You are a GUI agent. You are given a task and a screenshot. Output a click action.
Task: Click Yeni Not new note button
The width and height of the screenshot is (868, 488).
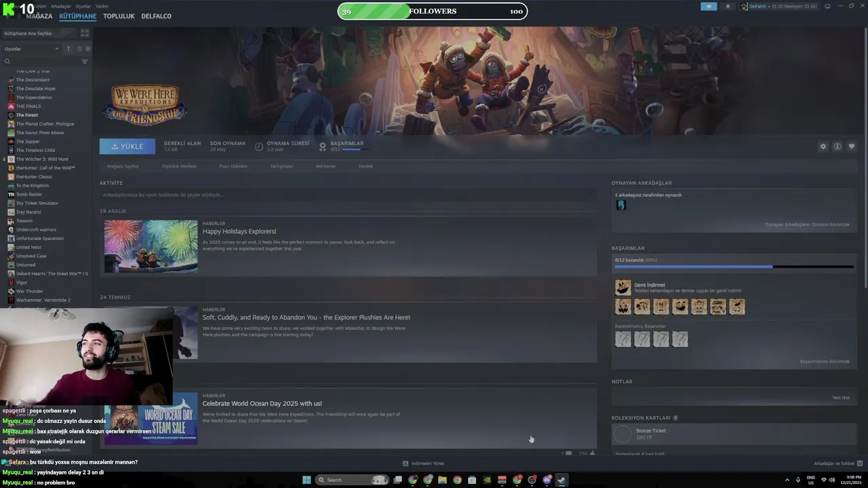(x=840, y=398)
